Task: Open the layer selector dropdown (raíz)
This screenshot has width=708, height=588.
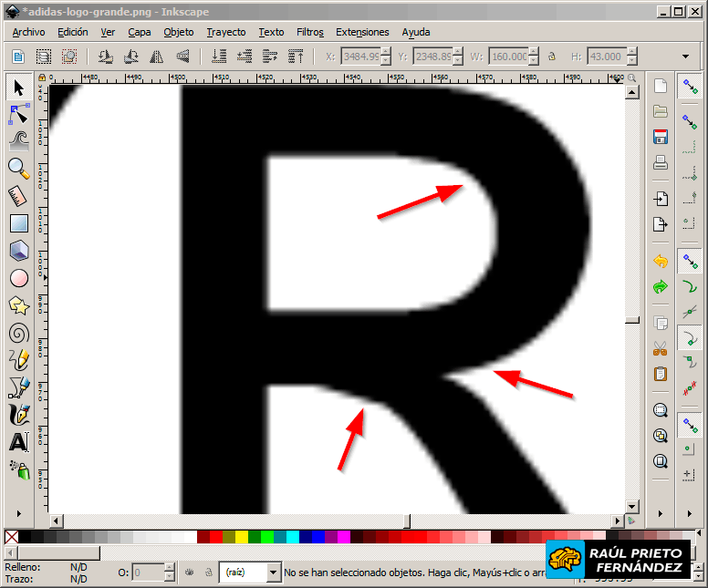Action: coord(248,573)
